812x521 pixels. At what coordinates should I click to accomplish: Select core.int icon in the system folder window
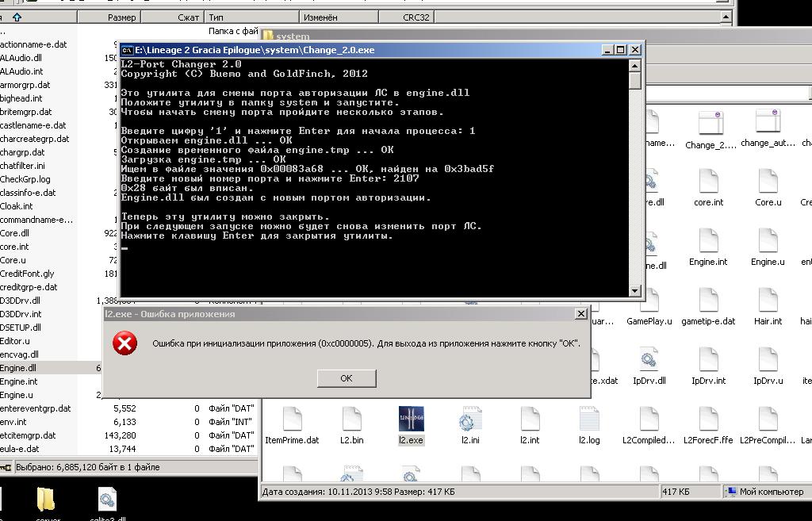point(708,181)
